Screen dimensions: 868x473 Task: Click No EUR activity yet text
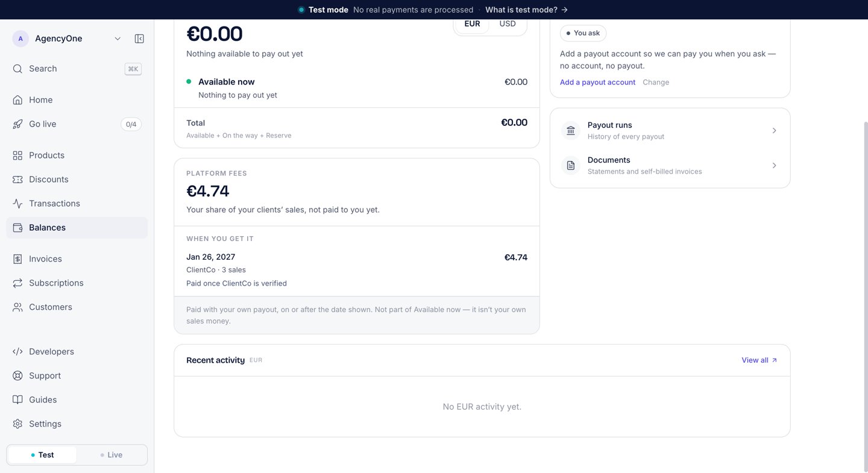pos(482,407)
